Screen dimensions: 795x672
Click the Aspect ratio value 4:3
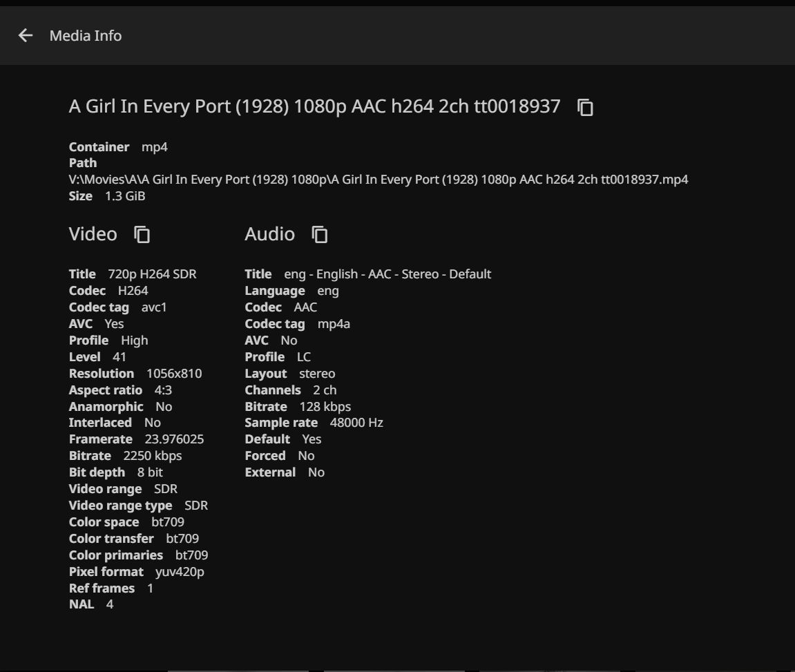pos(163,390)
